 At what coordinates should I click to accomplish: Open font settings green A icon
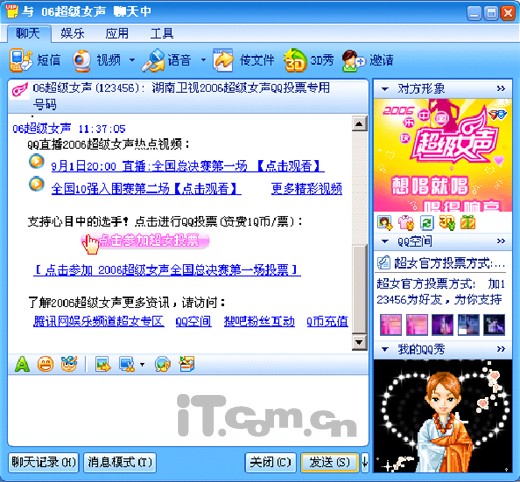(x=22, y=364)
